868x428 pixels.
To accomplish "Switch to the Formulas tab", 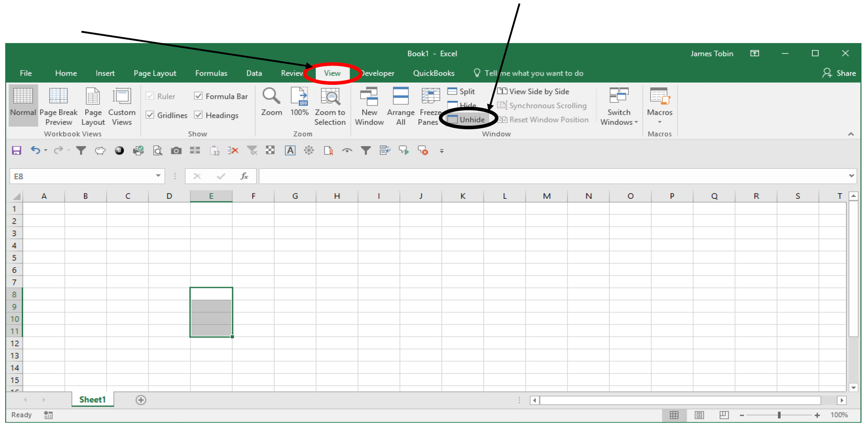I will click(211, 73).
